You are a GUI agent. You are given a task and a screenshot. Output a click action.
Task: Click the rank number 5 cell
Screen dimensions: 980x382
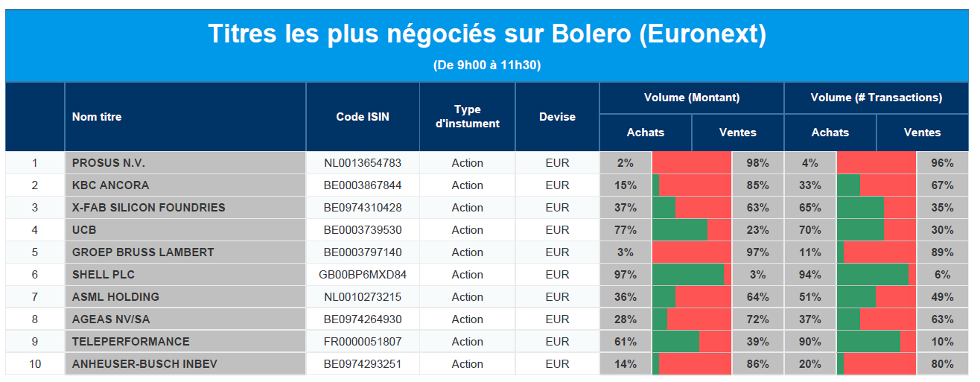pos(34,252)
